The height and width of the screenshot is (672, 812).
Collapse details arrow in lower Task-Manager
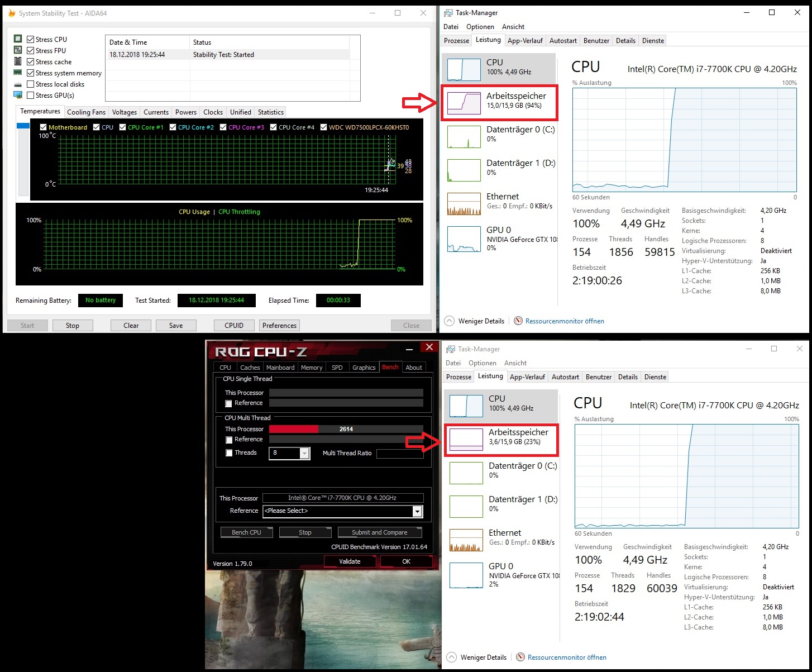(x=451, y=657)
